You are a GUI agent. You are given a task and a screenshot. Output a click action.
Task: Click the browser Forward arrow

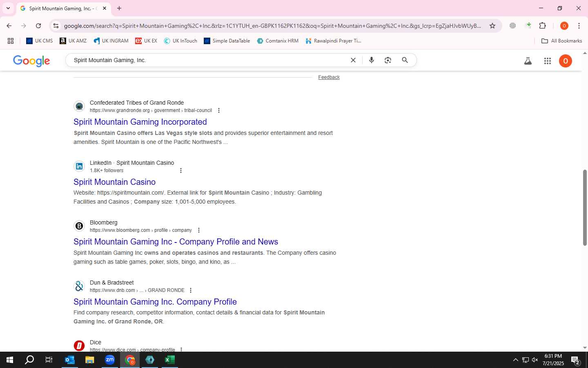24,26
